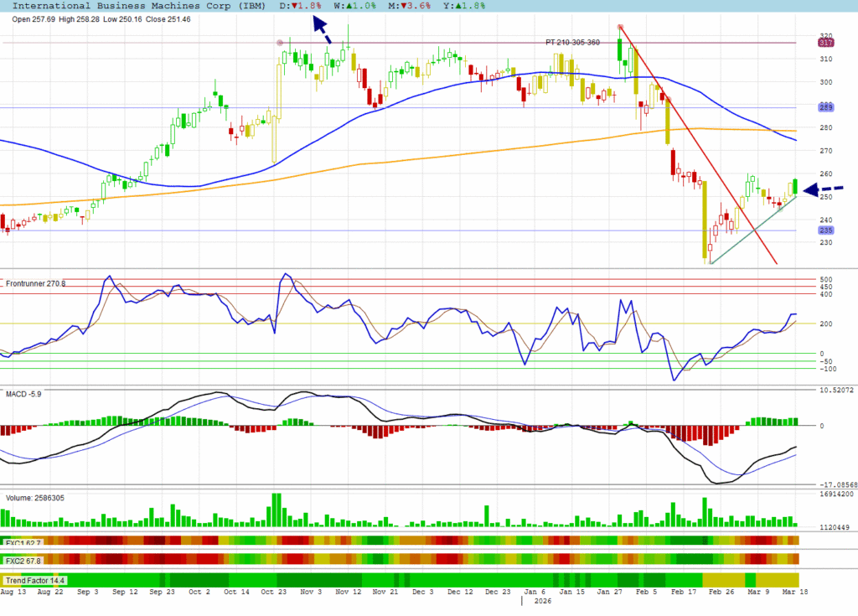This screenshot has width=858, height=616.
Task: Click the dashed blue arrow near Nov 3
Action: [324, 31]
